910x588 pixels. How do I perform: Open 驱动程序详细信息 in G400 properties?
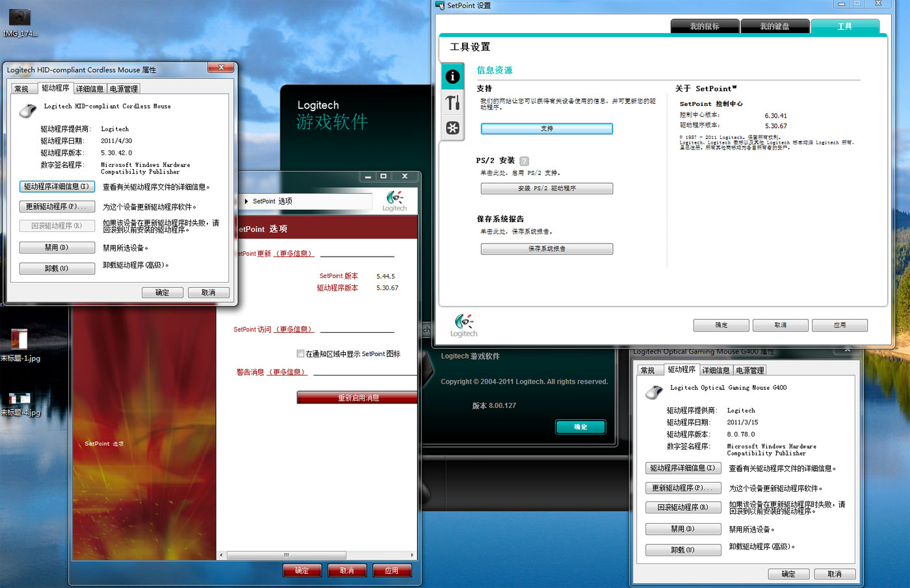683,468
